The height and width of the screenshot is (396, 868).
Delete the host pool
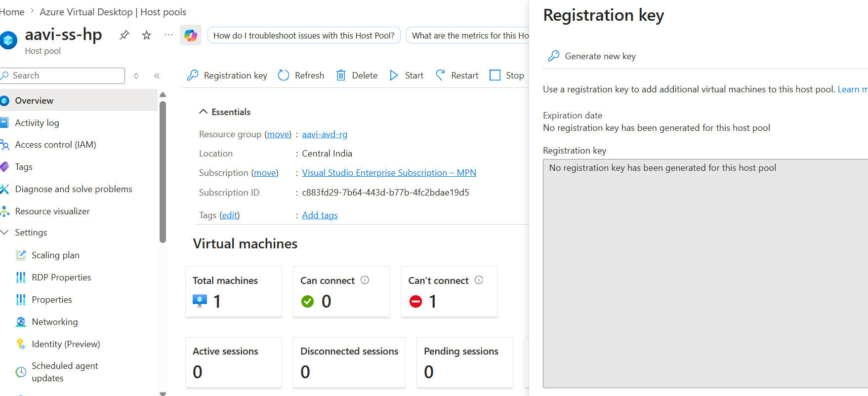[x=357, y=75]
